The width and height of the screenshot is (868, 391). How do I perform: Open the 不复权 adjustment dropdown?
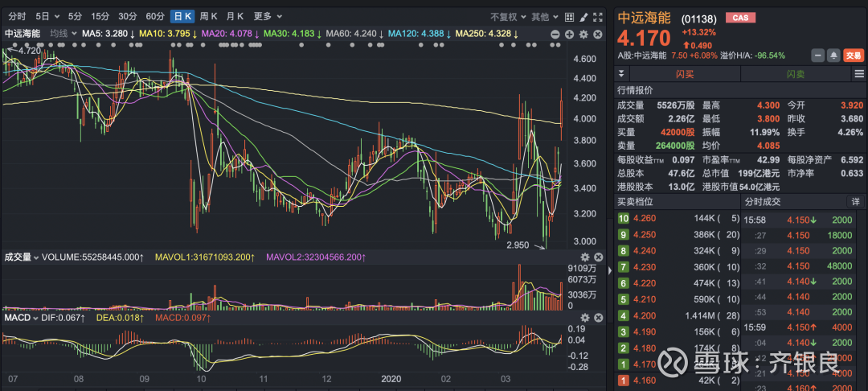click(x=507, y=17)
